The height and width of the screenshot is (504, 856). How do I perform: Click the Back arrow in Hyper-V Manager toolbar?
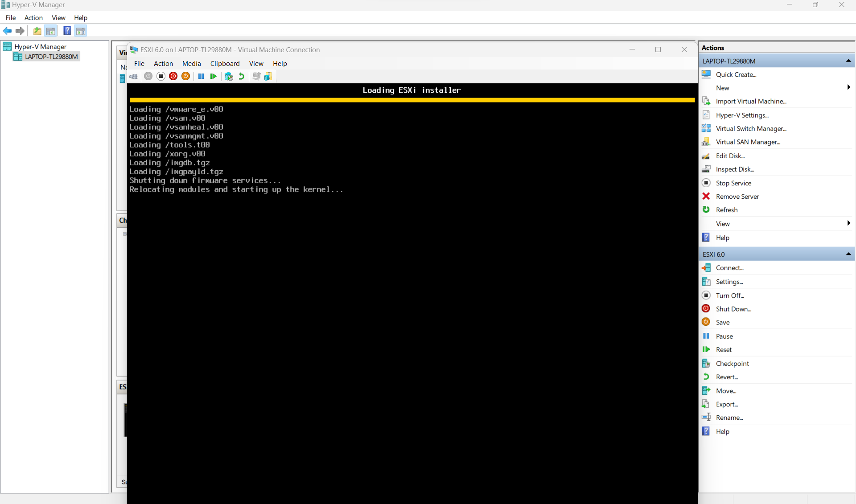point(7,31)
